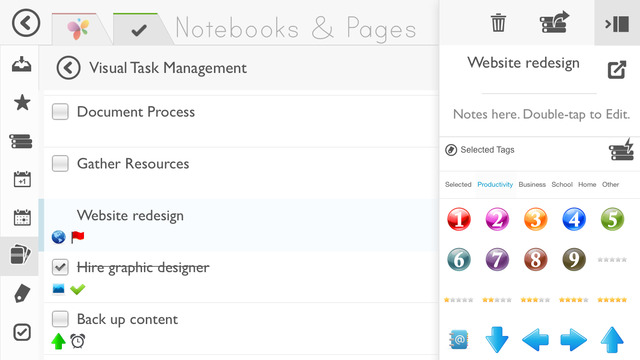Click the Website redesign title in the detail panel
640x360 pixels.
point(523,63)
